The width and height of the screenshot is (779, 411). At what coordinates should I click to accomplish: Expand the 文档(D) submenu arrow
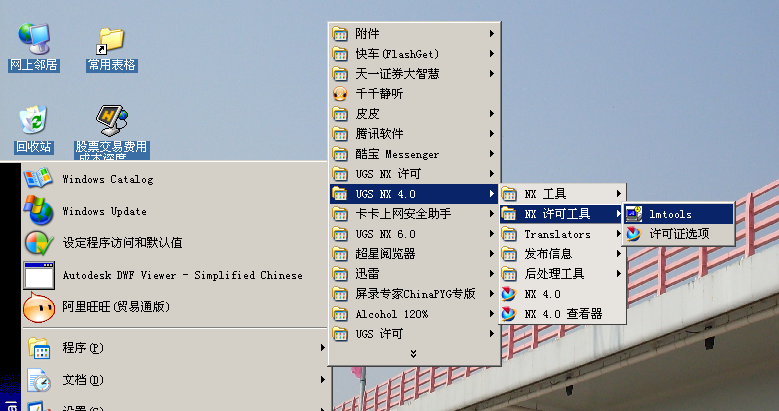[x=322, y=380]
